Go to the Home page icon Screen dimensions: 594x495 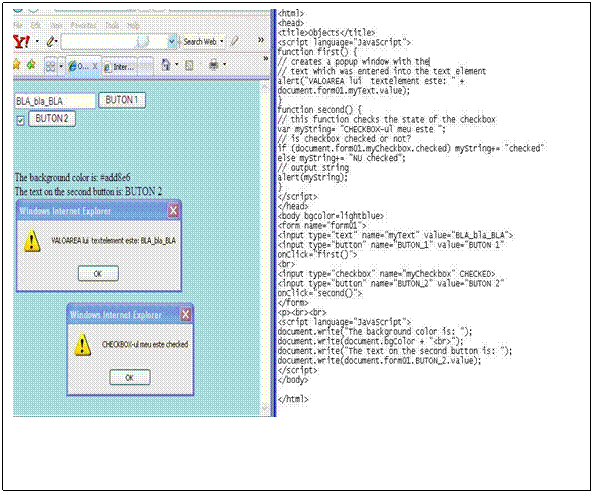[x=166, y=65]
